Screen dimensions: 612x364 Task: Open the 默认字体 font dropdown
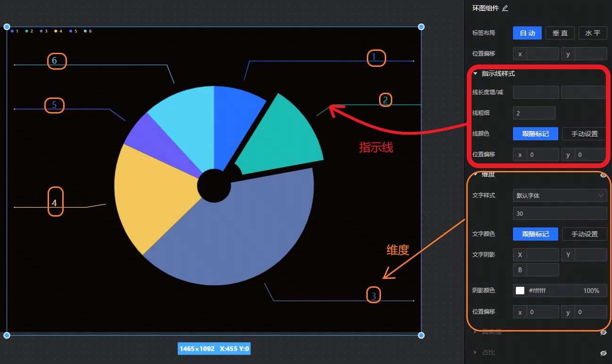560,195
